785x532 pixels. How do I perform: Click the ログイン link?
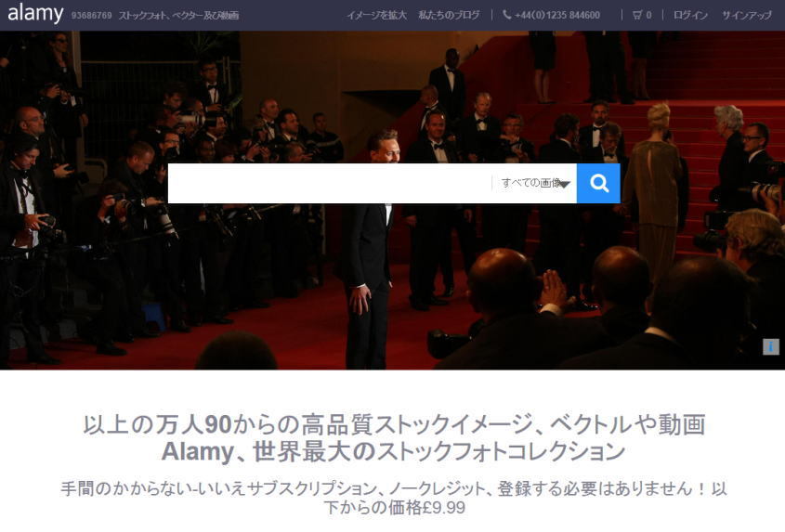pos(689,15)
